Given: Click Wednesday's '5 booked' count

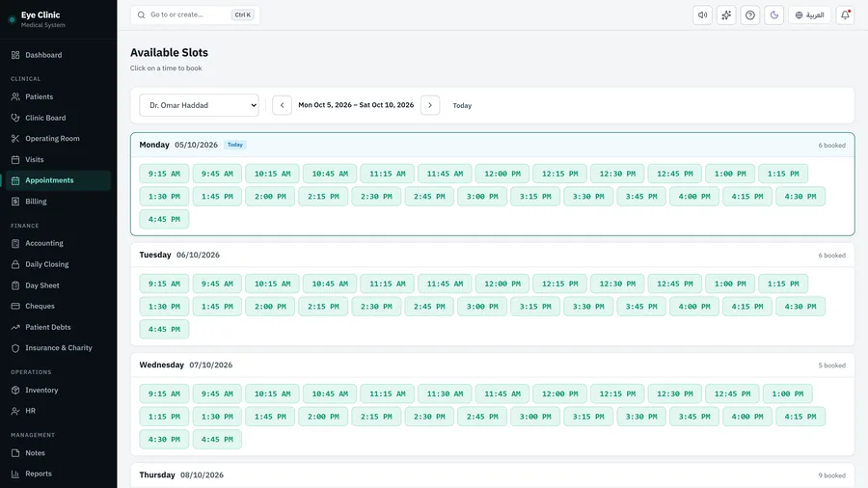Looking at the screenshot, I should (x=832, y=366).
